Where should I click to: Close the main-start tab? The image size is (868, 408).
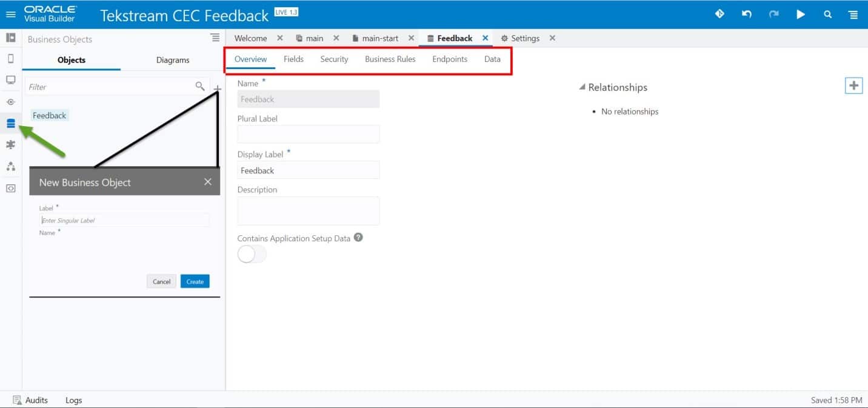(x=412, y=38)
